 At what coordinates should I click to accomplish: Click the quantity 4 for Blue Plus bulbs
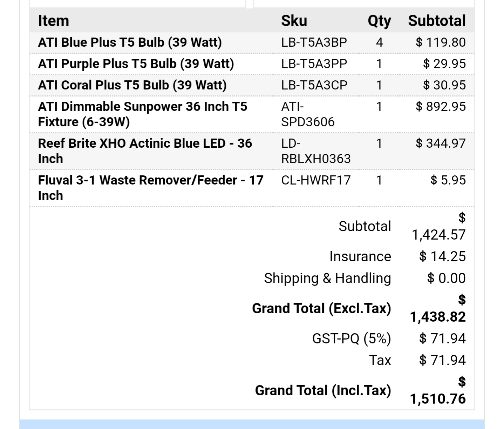coord(379,42)
